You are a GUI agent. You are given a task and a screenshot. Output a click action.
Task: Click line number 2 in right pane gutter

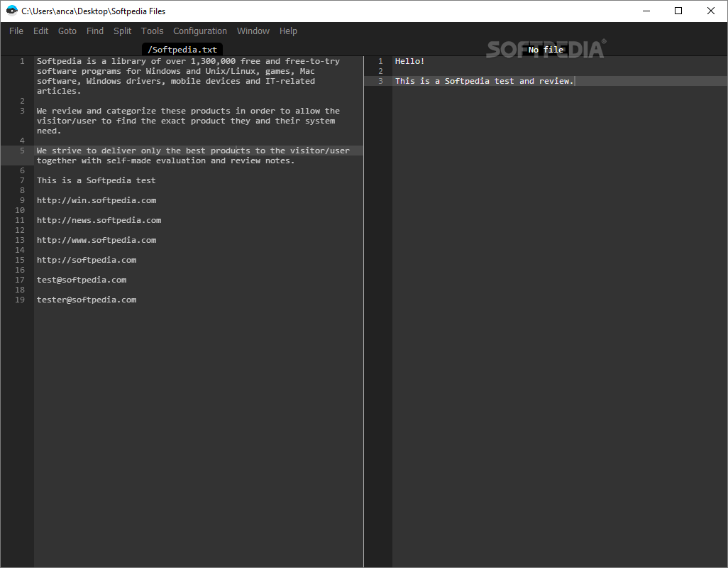tap(381, 71)
